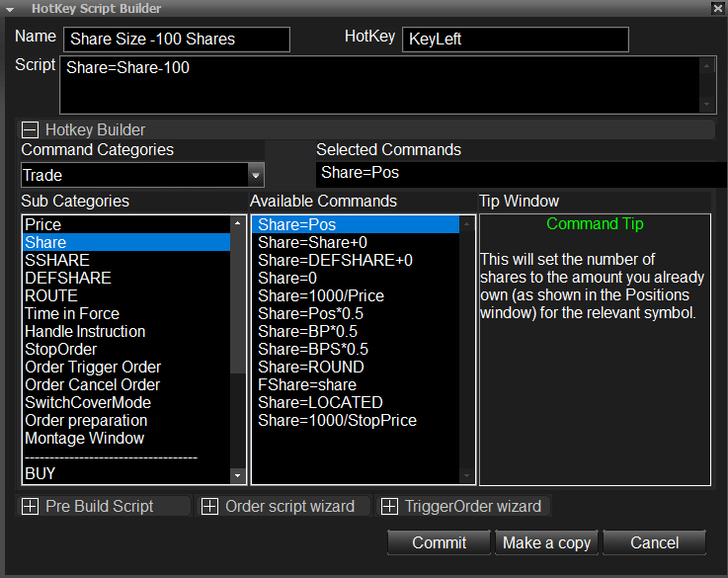Image resolution: width=728 pixels, height=578 pixels.
Task: Expand the TriggerOrder wizard section
Action: pos(389,506)
